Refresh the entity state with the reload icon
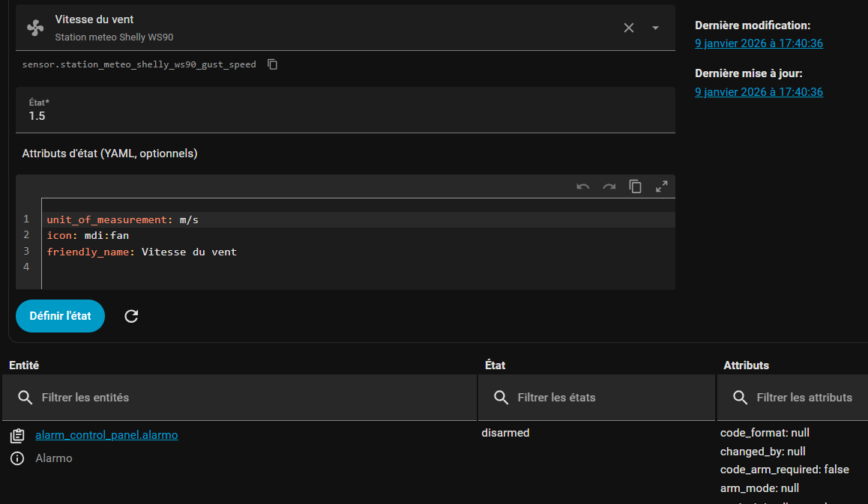This screenshot has width=868, height=504. pyautogui.click(x=131, y=316)
